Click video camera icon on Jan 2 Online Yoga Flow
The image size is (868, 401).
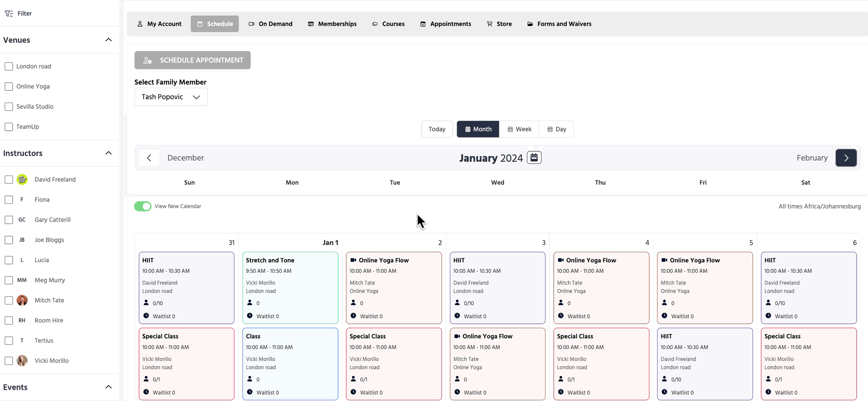[x=353, y=260]
